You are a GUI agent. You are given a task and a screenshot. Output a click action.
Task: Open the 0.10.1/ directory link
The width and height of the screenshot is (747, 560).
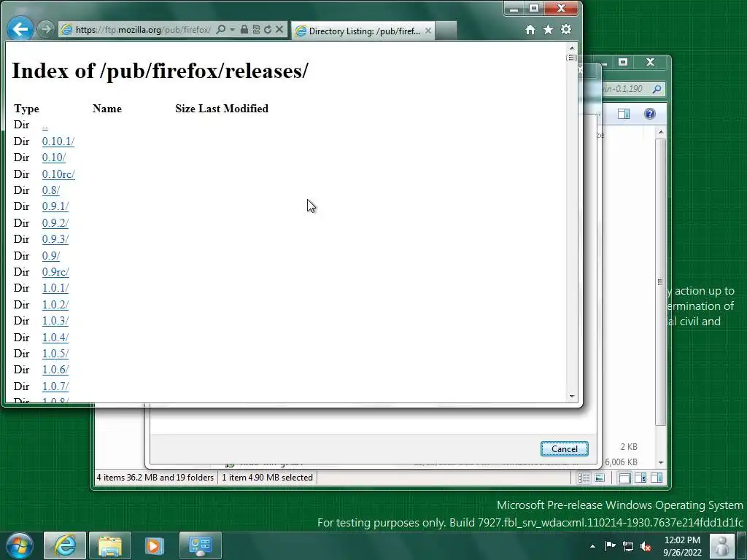58,141
